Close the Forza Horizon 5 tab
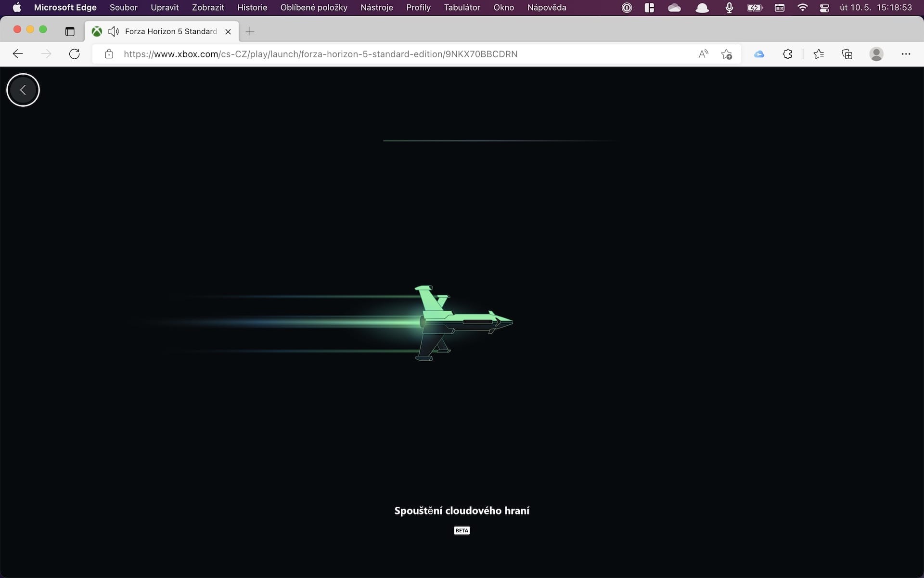The image size is (924, 578). click(x=228, y=31)
